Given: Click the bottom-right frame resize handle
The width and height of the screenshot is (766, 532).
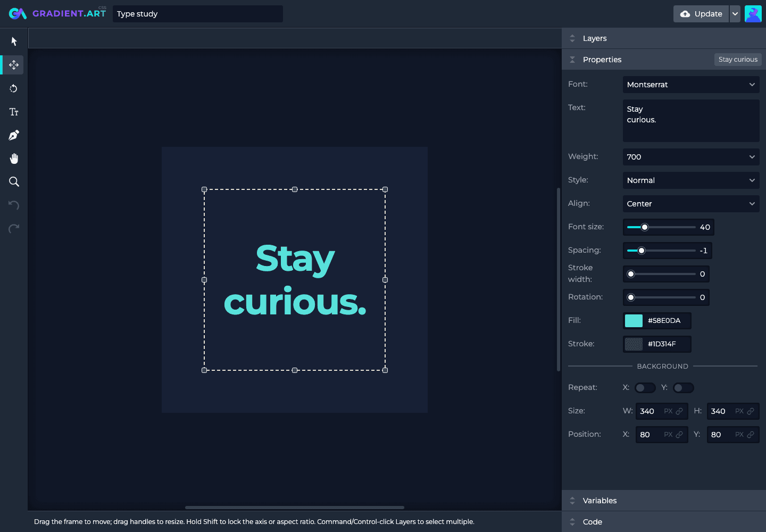Looking at the screenshot, I should 385,370.
